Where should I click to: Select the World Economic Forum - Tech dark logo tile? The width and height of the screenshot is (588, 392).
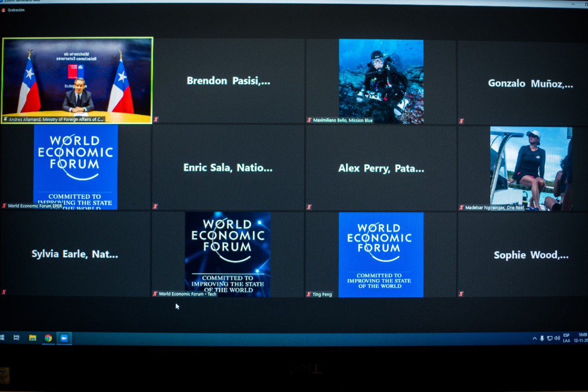click(x=228, y=254)
